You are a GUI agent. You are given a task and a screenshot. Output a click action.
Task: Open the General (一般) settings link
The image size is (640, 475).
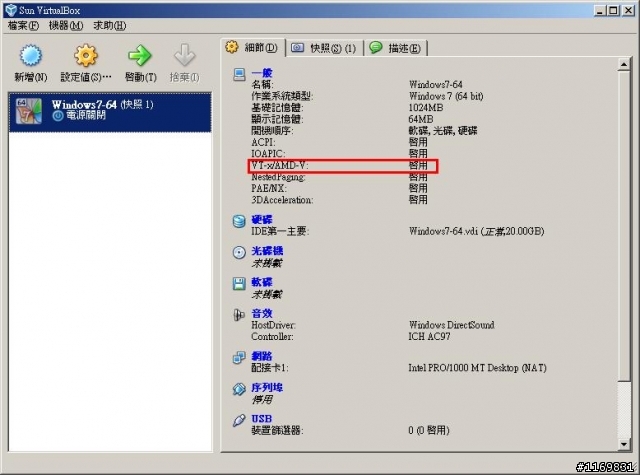click(x=262, y=73)
